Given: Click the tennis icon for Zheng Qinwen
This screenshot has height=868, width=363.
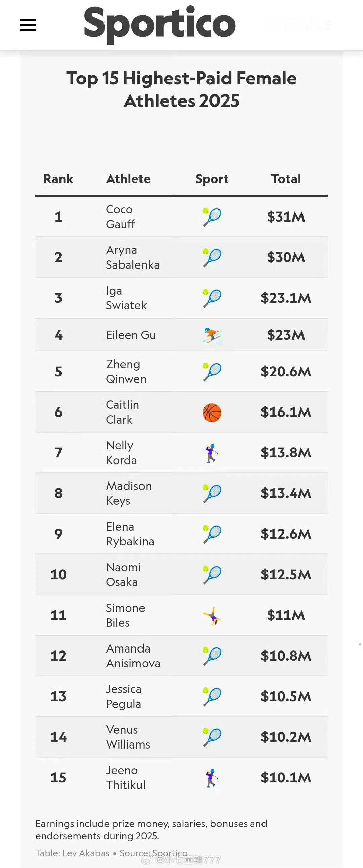Looking at the screenshot, I should pos(212,372).
